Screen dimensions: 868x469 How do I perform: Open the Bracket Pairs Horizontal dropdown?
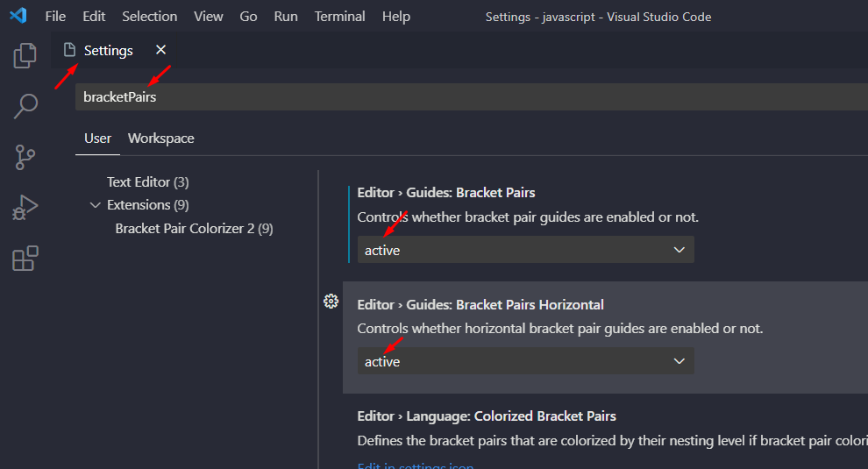[x=525, y=361]
